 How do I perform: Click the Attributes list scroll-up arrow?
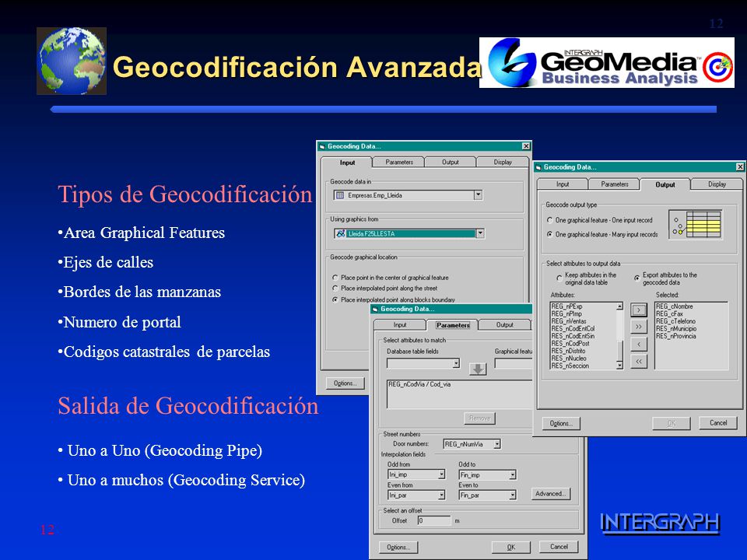619,306
